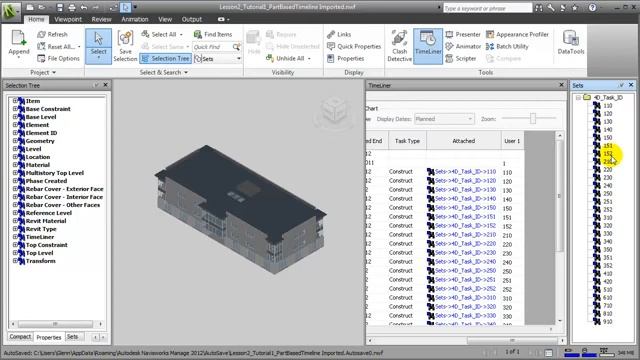640x360 pixels.
Task: Click the Task Type column header
Action: click(407, 141)
